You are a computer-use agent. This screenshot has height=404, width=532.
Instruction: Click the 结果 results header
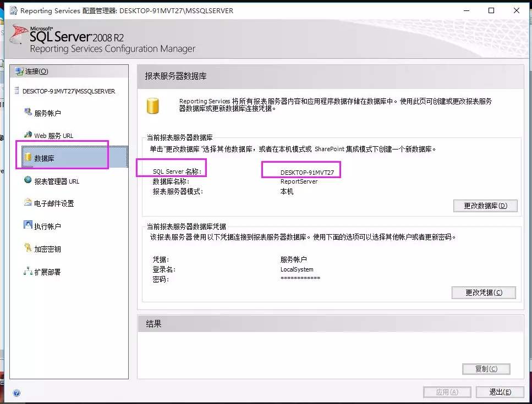pyautogui.click(x=153, y=324)
